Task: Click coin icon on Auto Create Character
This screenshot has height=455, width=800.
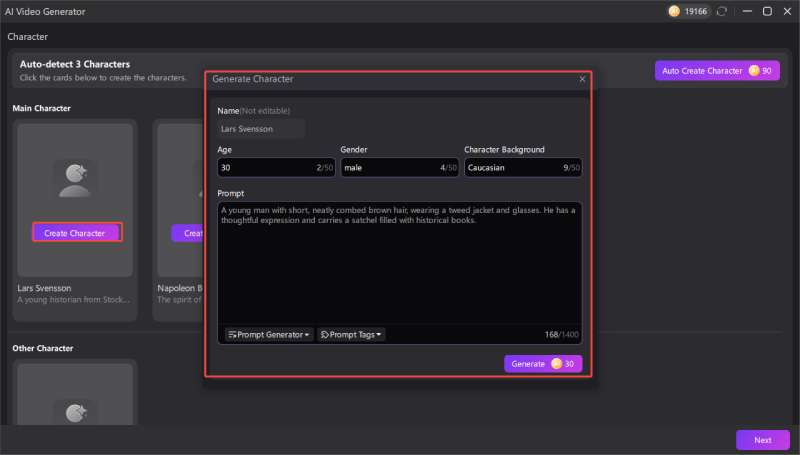Action: [752, 71]
